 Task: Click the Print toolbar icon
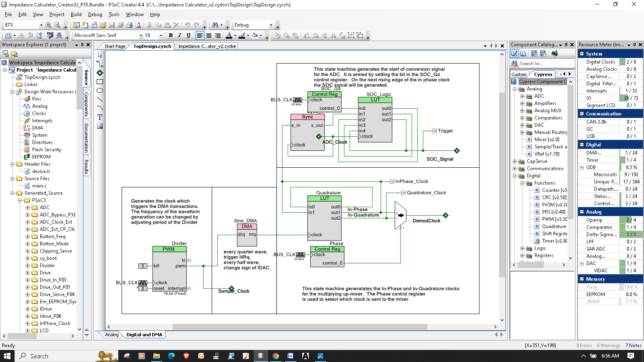(x=129, y=25)
